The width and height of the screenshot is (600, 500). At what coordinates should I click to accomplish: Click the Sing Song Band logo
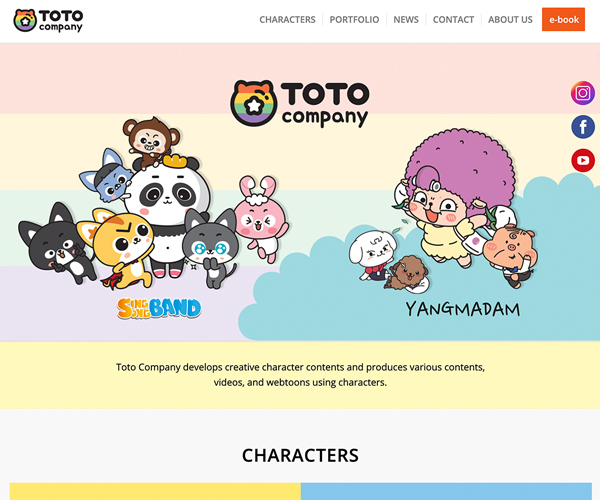[x=159, y=308]
